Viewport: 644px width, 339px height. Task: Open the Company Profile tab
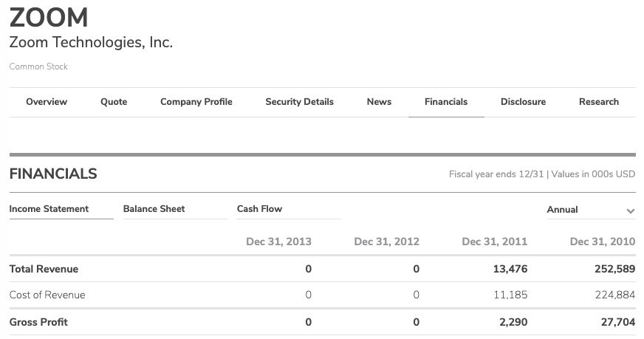click(196, 102)
